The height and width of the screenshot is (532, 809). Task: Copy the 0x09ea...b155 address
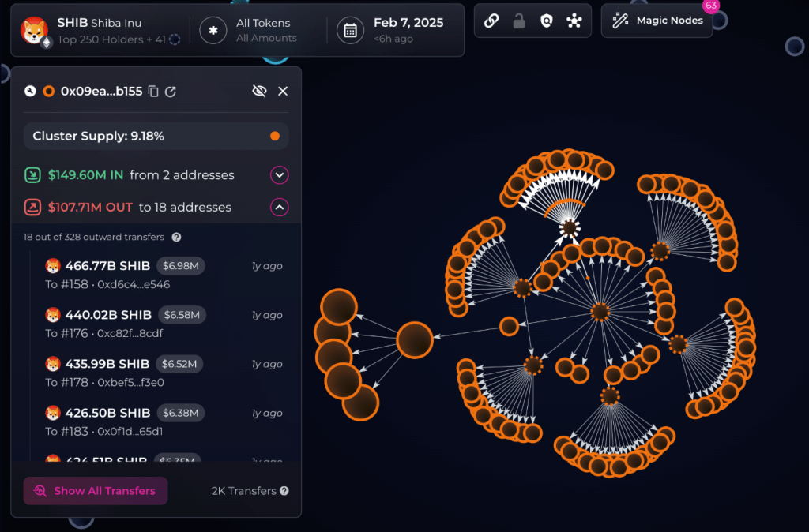pos(152,91)
